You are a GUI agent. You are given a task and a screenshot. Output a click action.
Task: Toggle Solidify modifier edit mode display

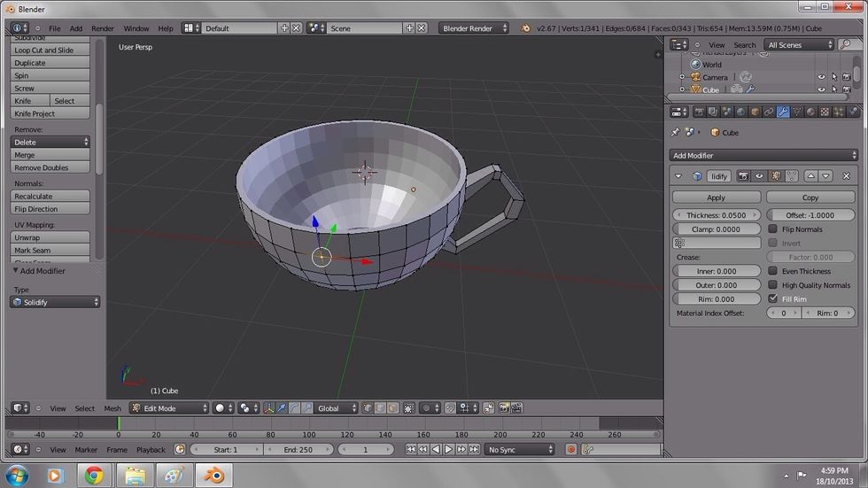click(776, 176)
